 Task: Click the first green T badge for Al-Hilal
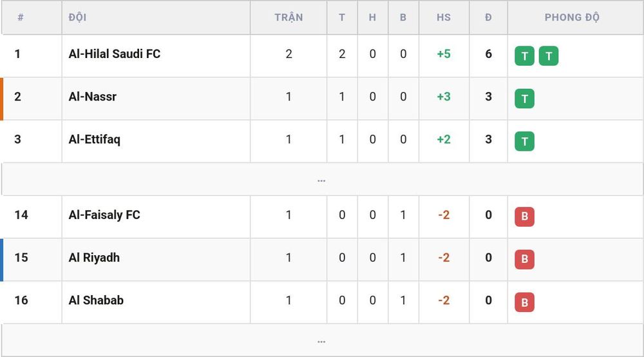point(524,56)
